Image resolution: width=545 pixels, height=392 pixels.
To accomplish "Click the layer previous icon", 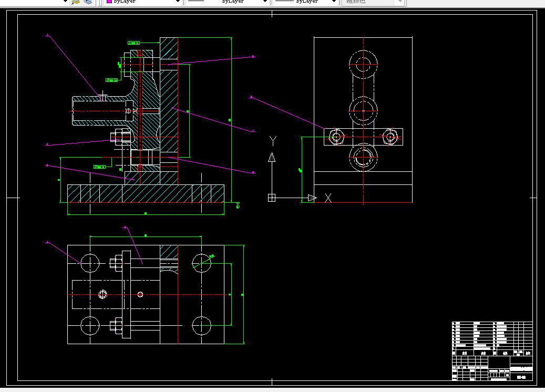I will (x=88, y=2).
